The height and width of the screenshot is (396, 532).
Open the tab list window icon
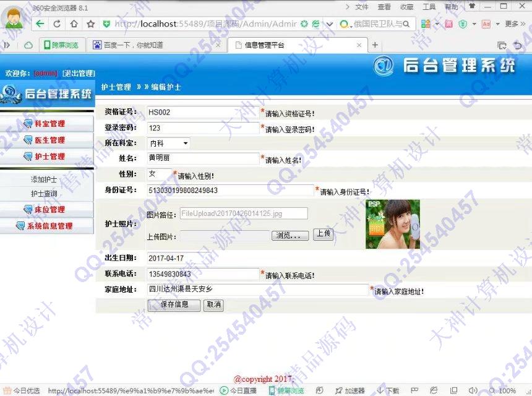[502, 45]
